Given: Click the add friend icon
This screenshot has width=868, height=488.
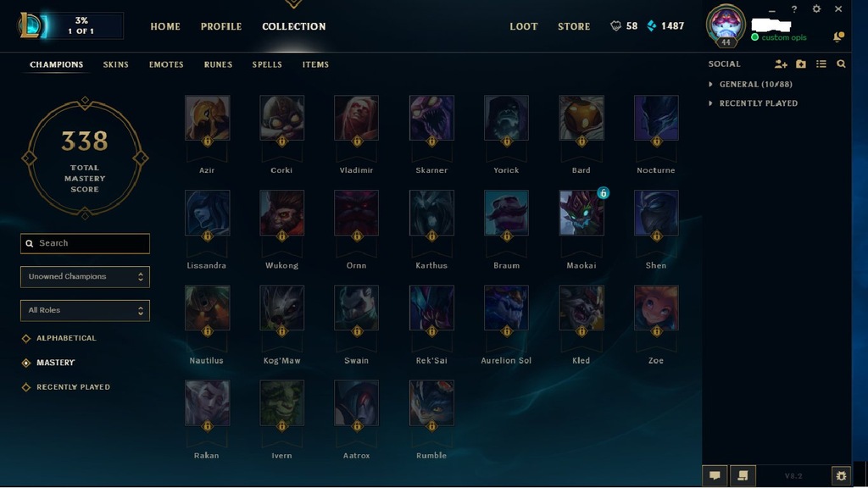Looking at the screenshot, I should (781, 64).
